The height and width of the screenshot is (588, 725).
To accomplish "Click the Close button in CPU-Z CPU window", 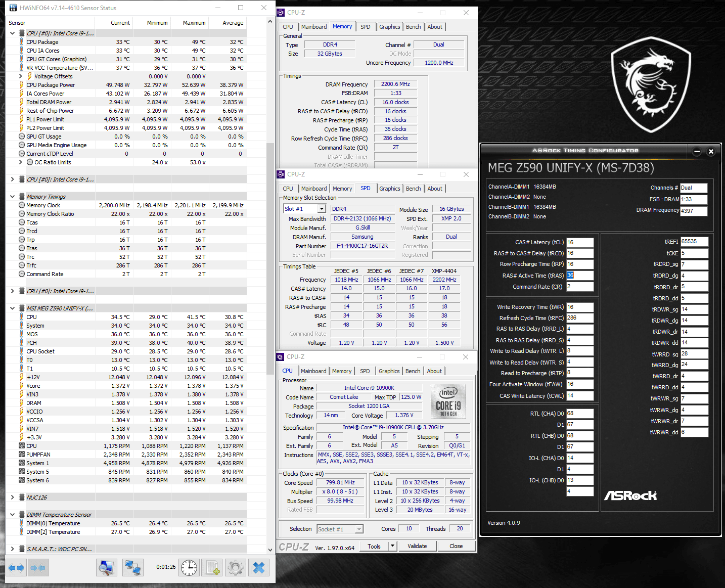I will (456, 546).
